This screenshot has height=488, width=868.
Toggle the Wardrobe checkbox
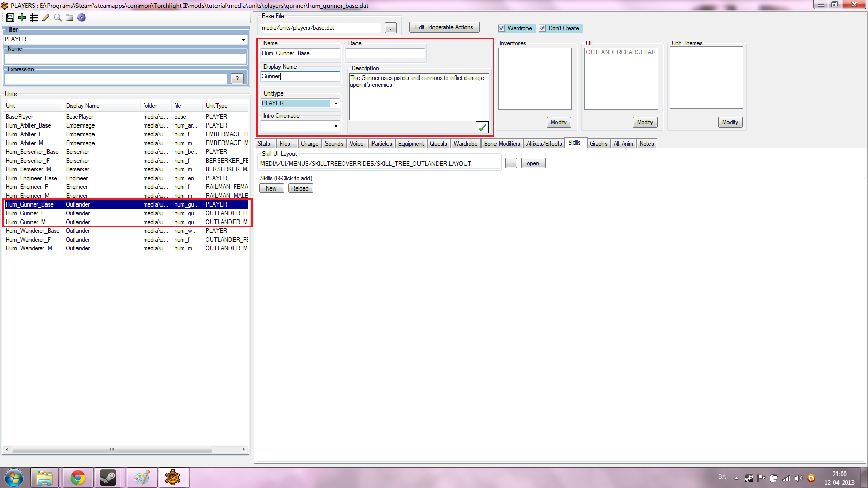tap(501, 28)
